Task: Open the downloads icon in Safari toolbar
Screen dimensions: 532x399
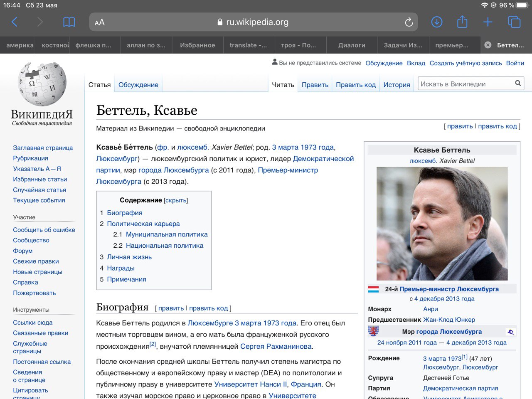Action: pyautogui.click(x=437, y=22)
